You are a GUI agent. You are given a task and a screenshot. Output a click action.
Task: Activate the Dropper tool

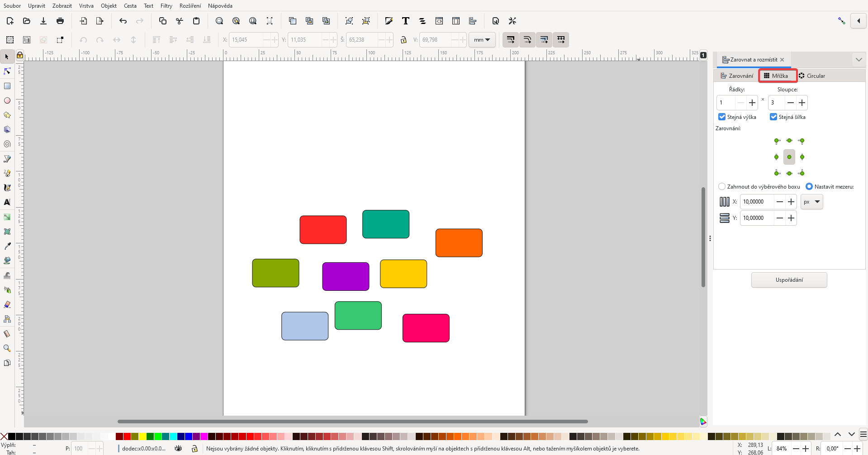pos(7,246)
